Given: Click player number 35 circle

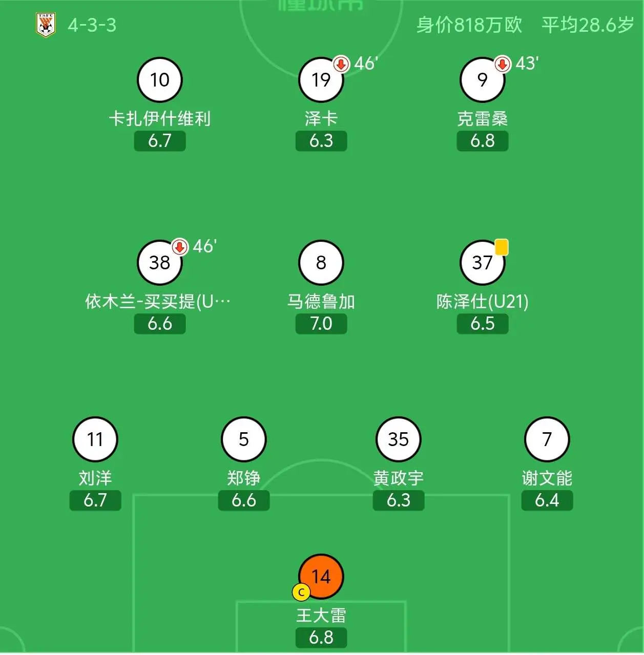Looking at the screenshot, I should pyautogui.click(x=399, y=439).
